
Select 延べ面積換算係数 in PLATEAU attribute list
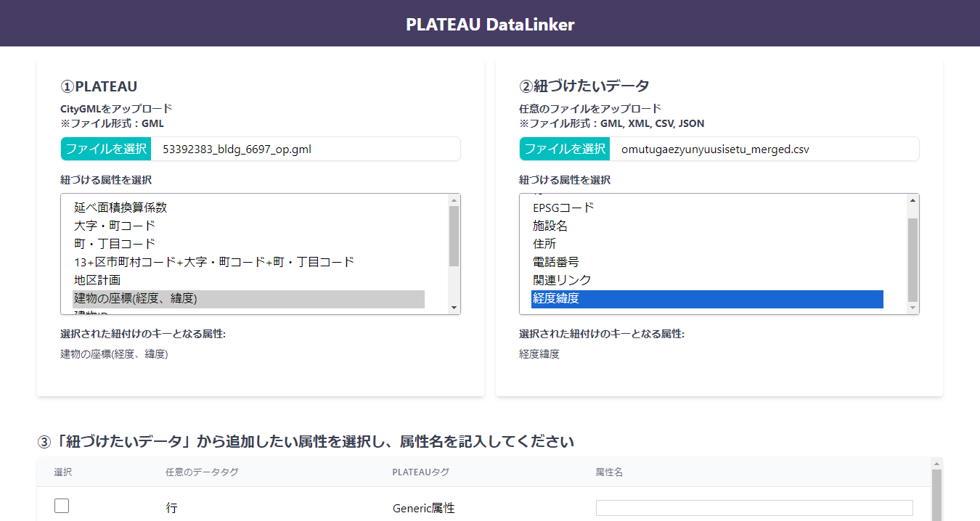click(121, 208)
